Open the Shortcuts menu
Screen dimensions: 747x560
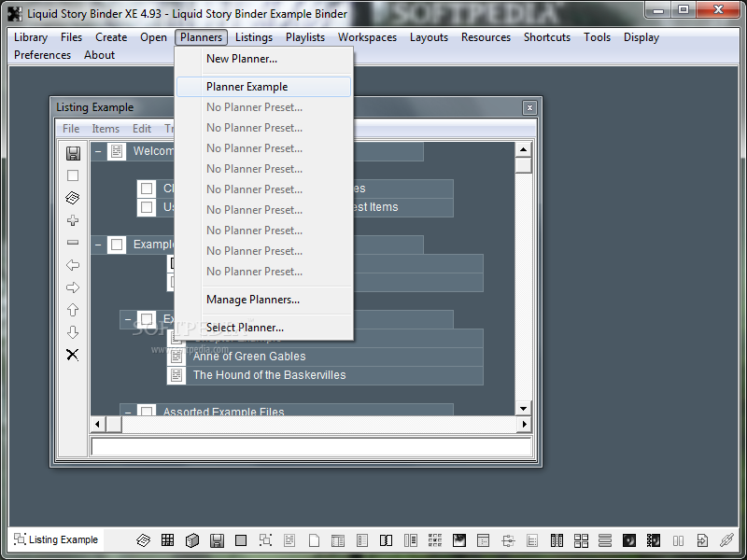(547, 37)
